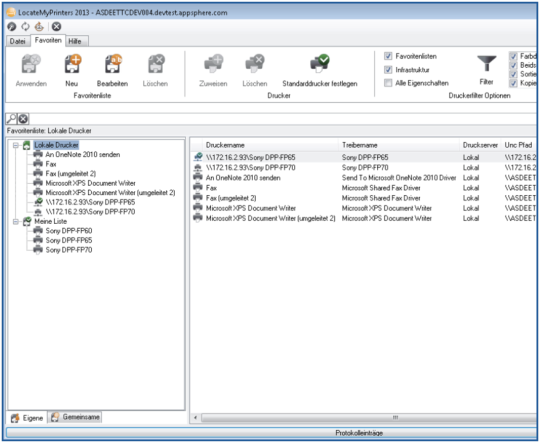Select \\172.16.2.93\Sony DPP-FP70 in tree

click(90, 212)
